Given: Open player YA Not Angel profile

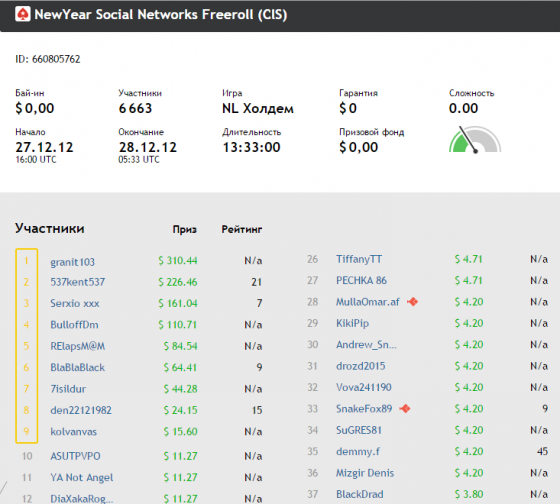Looking at the screenshot, I should [x=82, y=478].
